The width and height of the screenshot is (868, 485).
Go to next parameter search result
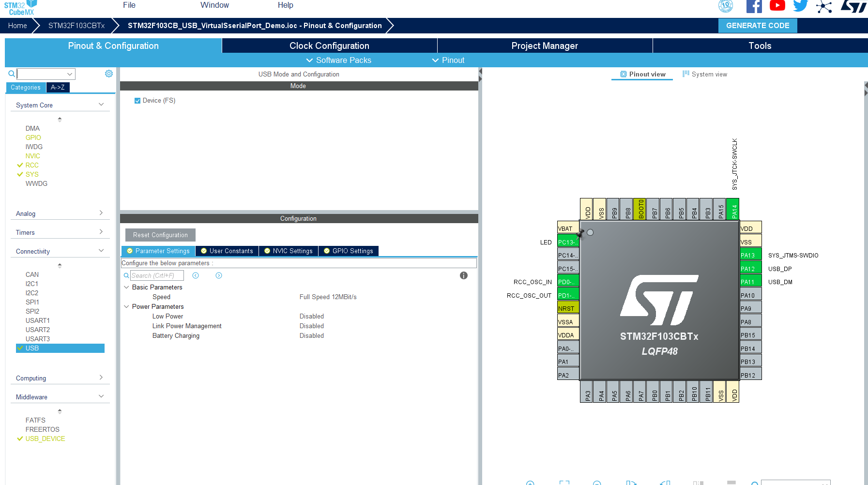point(219,275)
